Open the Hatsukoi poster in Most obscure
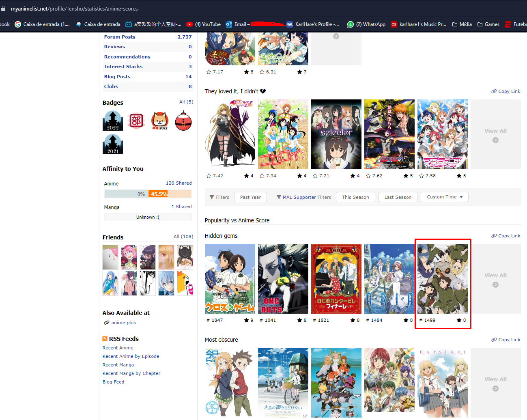The image size is (527, 420). pos(443,383)
